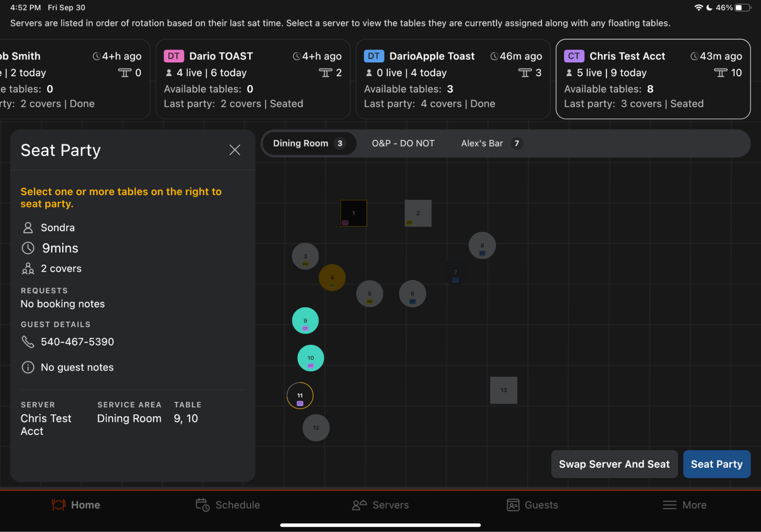
Task: Select the Dario TOAST server card
Action: 253,79
